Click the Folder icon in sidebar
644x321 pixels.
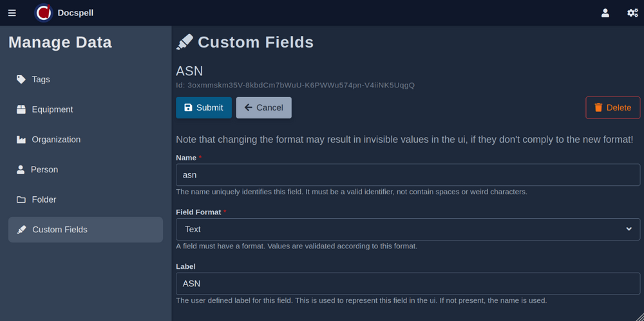21,200
